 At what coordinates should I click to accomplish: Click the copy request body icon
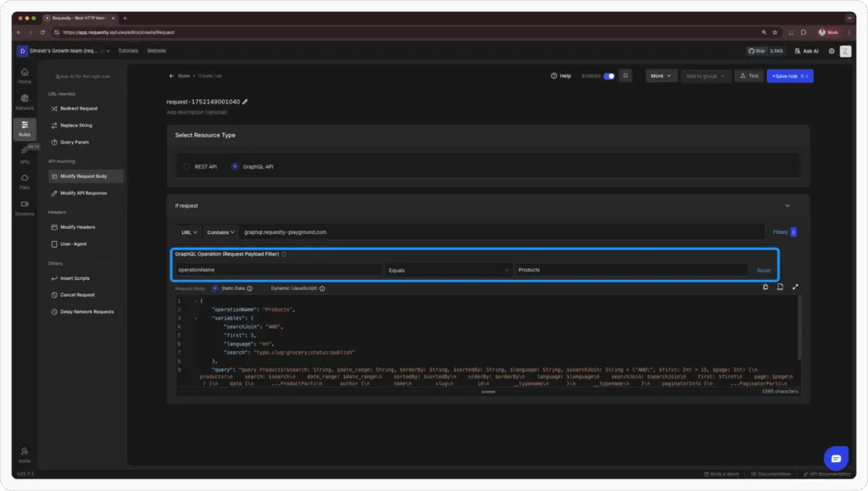point(765,287)
